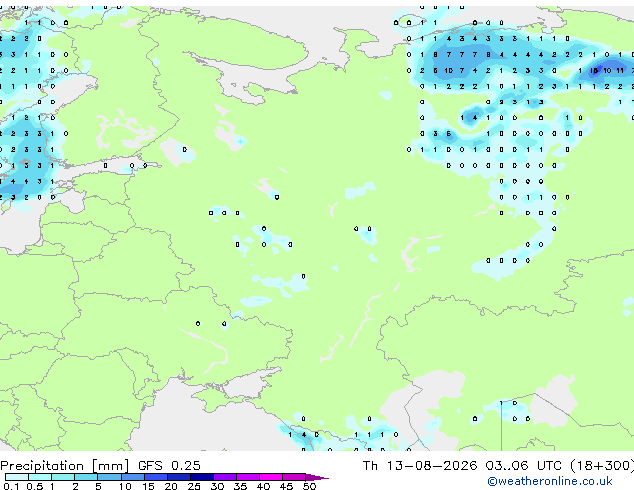Click the 'GFS 0.25' model label
The width and height of the screenshot is (634, 490).
[x=169, y=466]
